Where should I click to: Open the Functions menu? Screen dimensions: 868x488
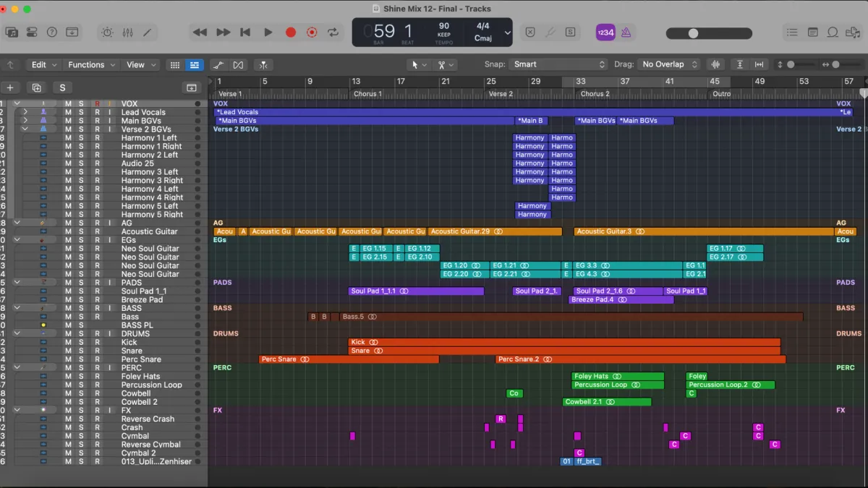pyautogui.click(x=91, y=65)
